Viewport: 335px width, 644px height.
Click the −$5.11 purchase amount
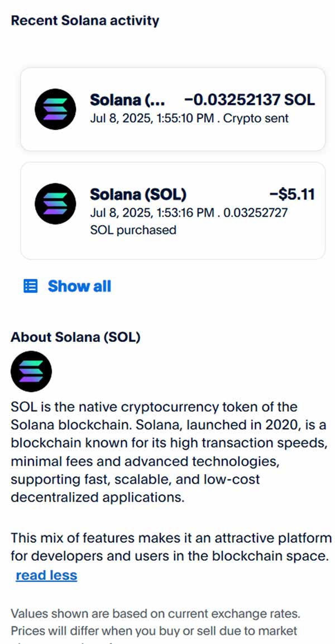click(x=292, y=194)
